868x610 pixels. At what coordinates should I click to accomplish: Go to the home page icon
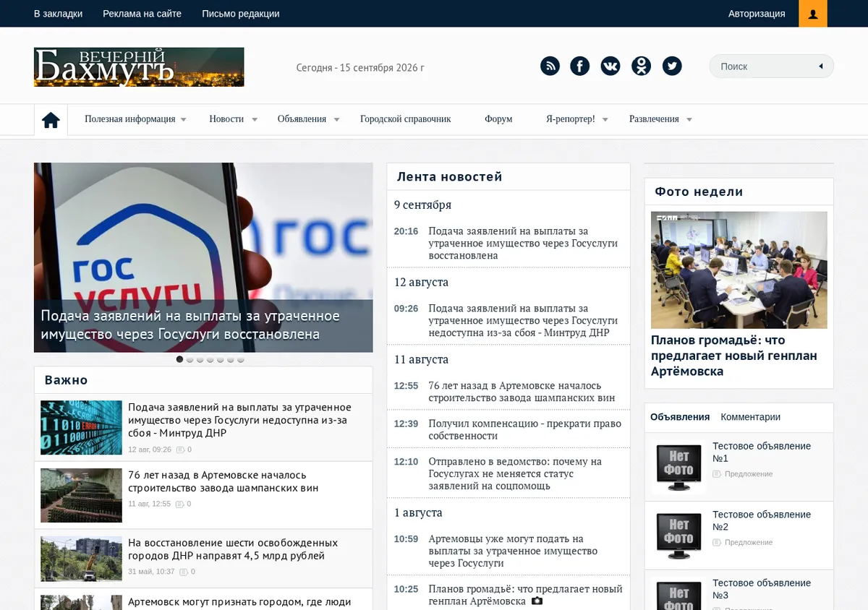[x=51, y=120]
